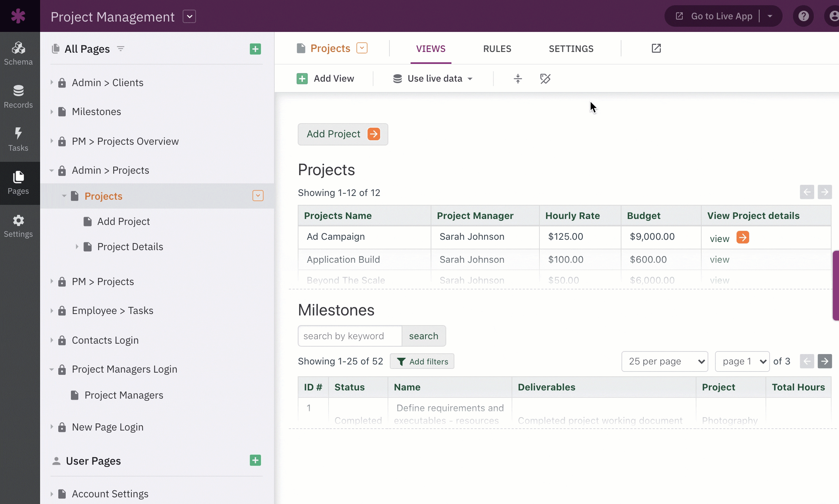Open the help question mark icon
The image size is (839, 504).
click(803, 16)
